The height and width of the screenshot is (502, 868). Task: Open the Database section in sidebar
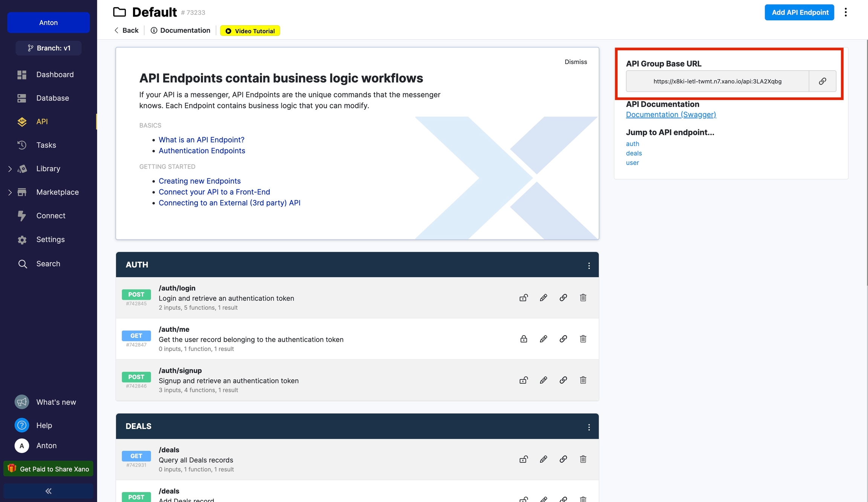52,98
